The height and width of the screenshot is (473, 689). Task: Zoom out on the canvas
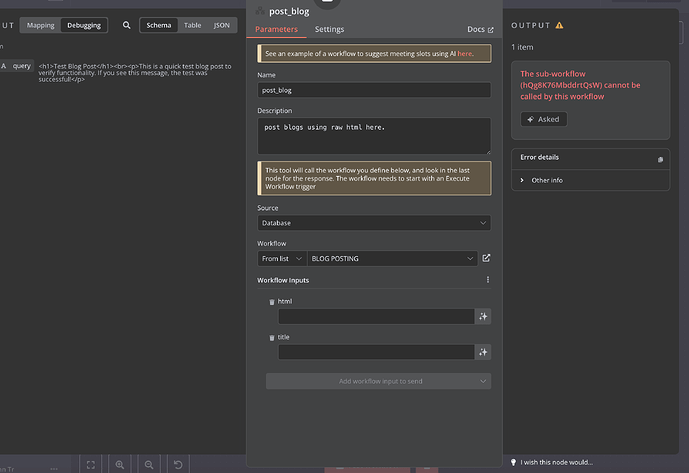click(x=149, y=465)
